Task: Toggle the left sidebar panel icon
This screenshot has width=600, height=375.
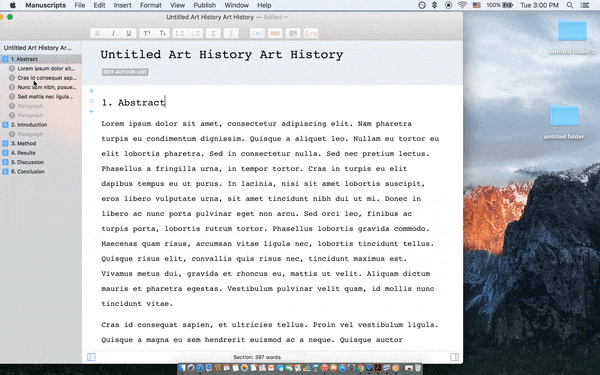Action: point(91,357)
